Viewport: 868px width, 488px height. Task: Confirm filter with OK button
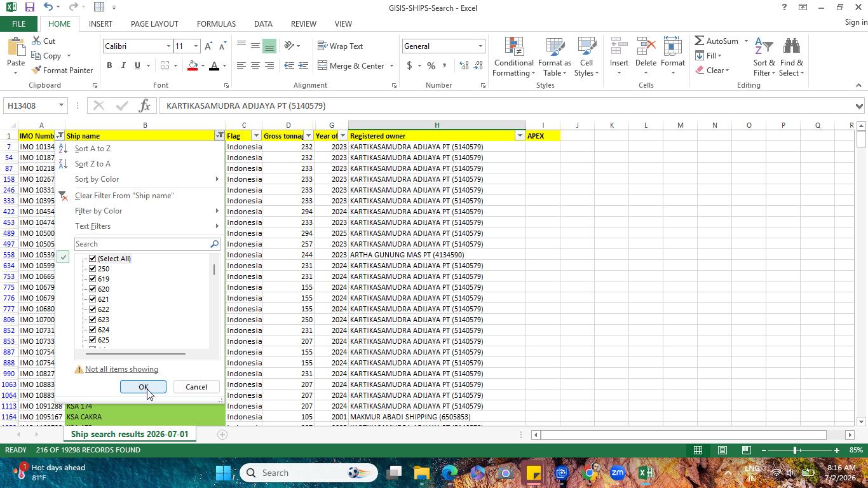[x=143, y=387]
